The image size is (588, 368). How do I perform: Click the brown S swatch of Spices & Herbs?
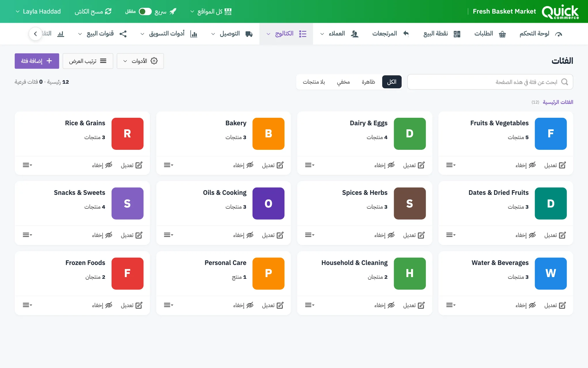coord(410,203)
